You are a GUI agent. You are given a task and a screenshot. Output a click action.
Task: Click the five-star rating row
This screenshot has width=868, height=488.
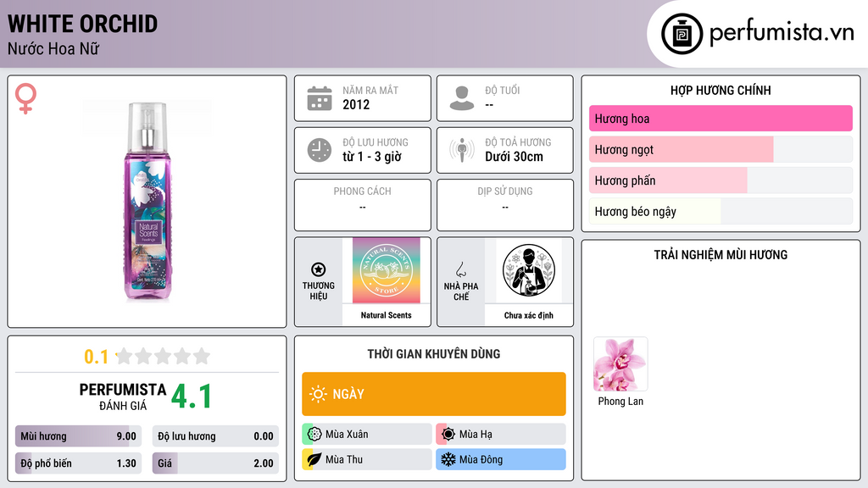coord(163,356)
